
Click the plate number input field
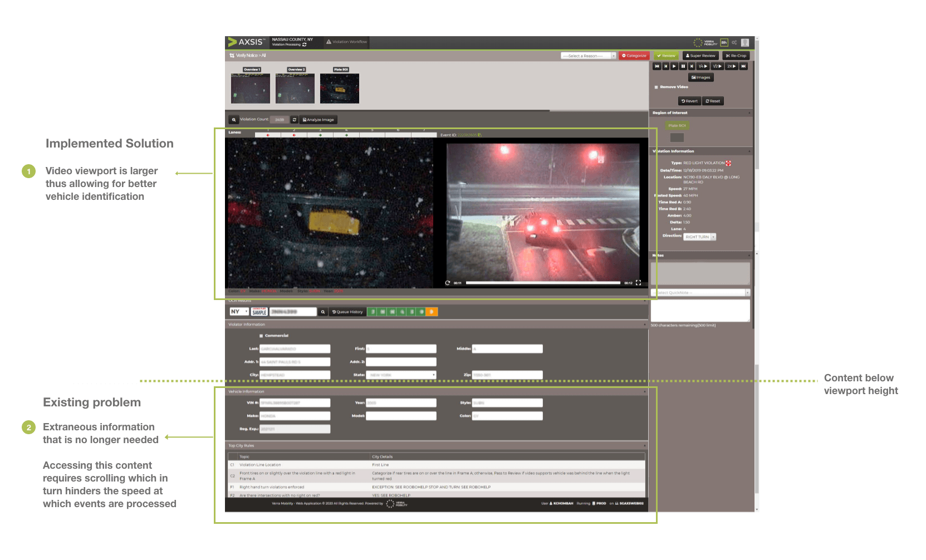coord(293,312)
